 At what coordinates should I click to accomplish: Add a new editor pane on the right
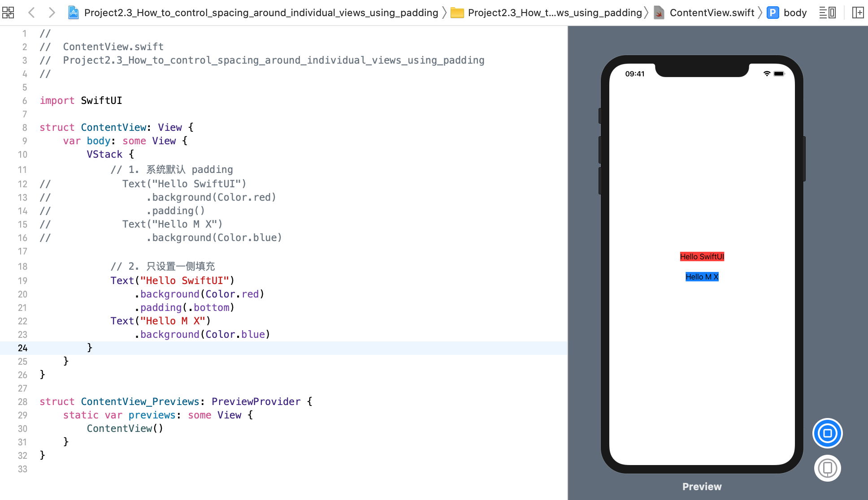(858, 13)
